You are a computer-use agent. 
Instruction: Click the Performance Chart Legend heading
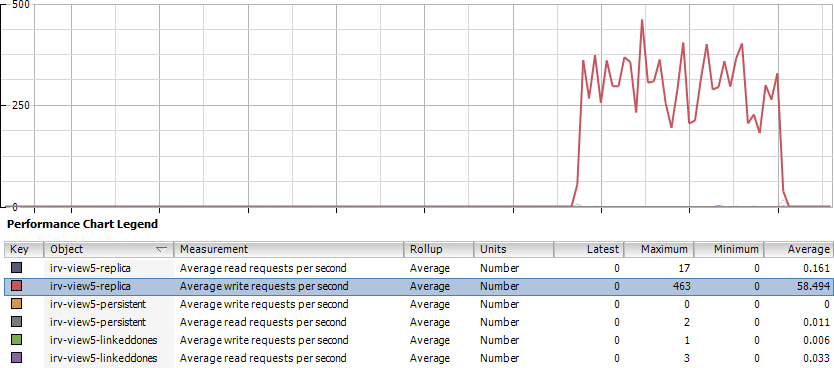pos(82,224)
